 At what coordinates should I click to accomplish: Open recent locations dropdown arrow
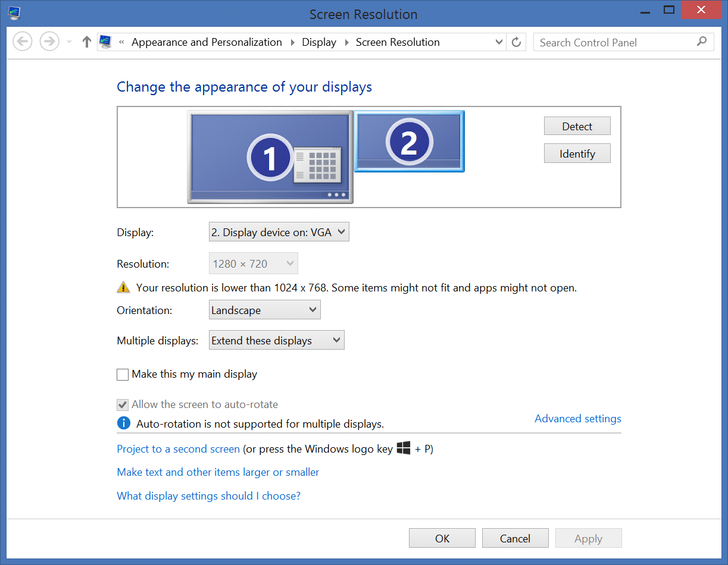tap(68, 42)
